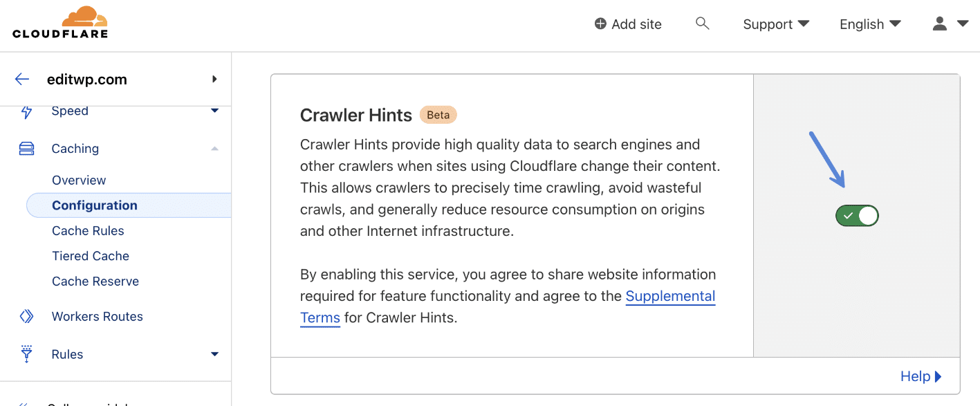
Task: Open the Support dropdown
Action: tap(775, 24)
